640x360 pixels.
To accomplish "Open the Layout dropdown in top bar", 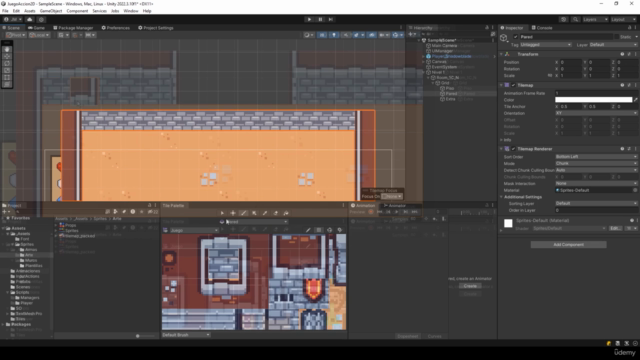I will (624, 19).
